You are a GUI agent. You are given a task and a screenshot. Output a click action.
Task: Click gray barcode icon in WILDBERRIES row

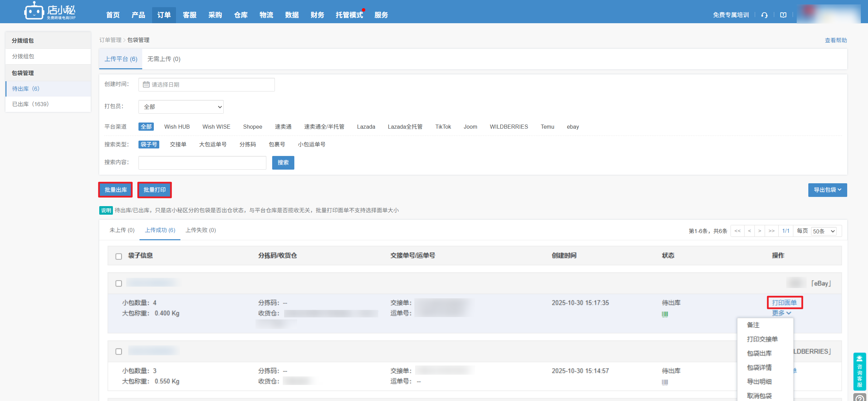coord(665,382)
